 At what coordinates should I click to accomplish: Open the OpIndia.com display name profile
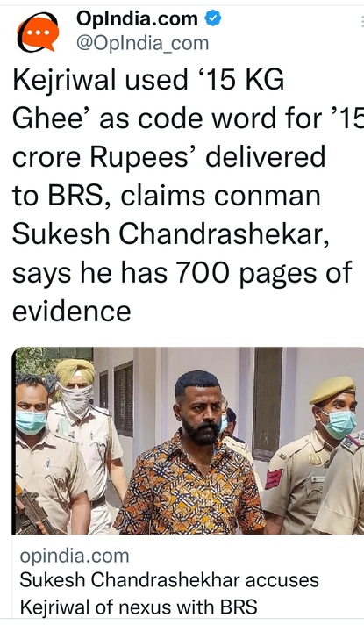coord(137,18)
